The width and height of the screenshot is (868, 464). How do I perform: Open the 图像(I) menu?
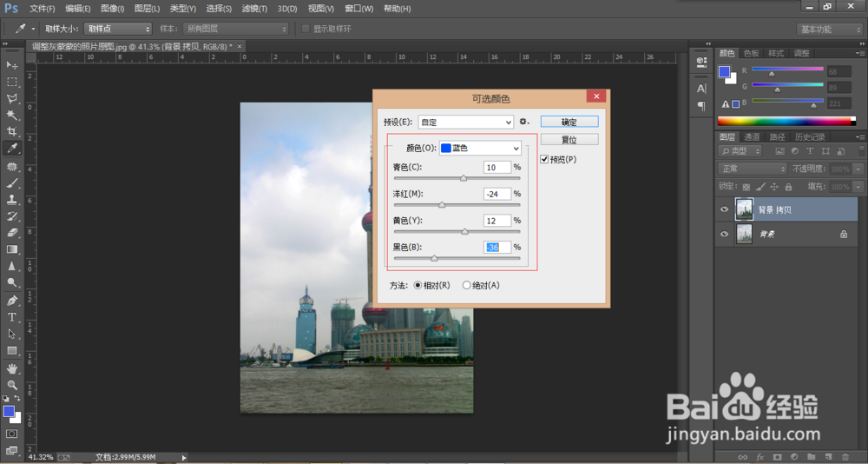point(112,9)
